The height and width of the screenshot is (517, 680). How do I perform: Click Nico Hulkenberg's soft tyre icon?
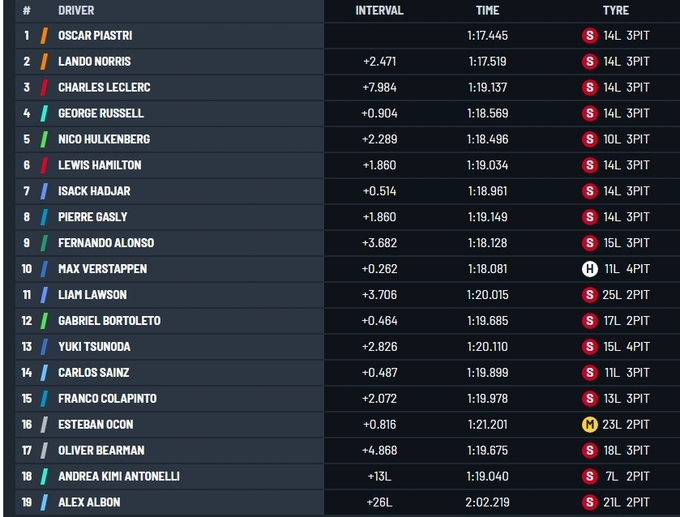(590, 139)
